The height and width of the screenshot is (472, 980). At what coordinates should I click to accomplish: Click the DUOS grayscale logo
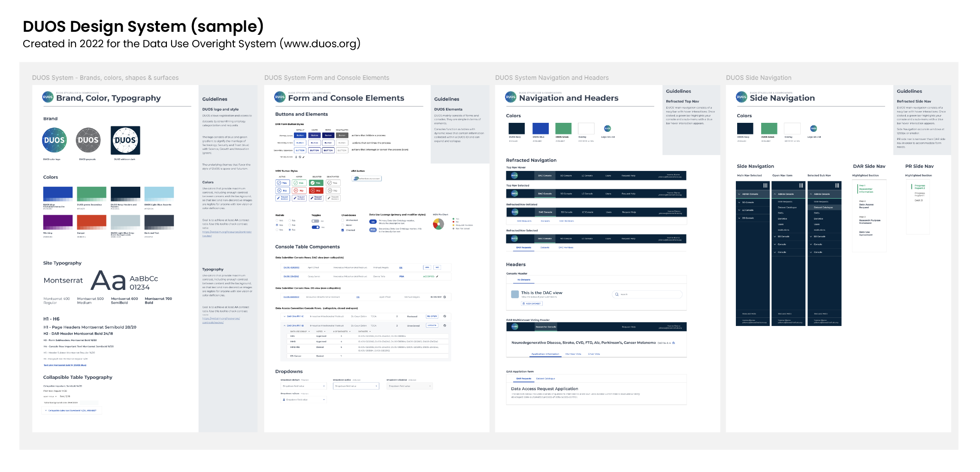coord(88,140)
